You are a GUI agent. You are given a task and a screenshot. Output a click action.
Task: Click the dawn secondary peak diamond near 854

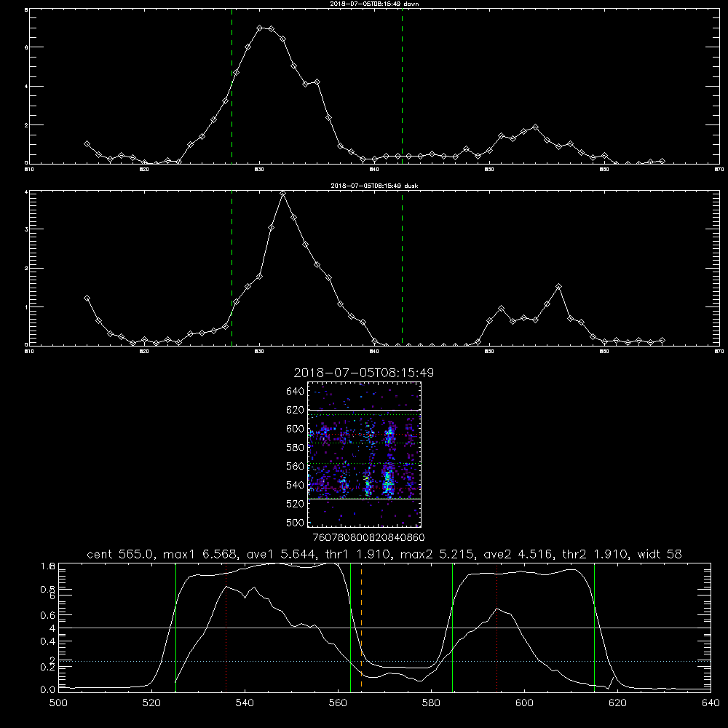coord(535,127)
